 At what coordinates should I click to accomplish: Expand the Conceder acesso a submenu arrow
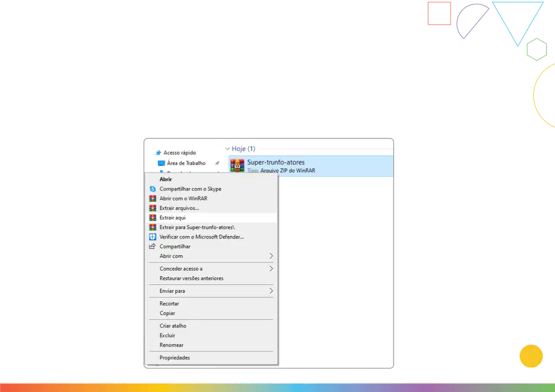[271, 269]
